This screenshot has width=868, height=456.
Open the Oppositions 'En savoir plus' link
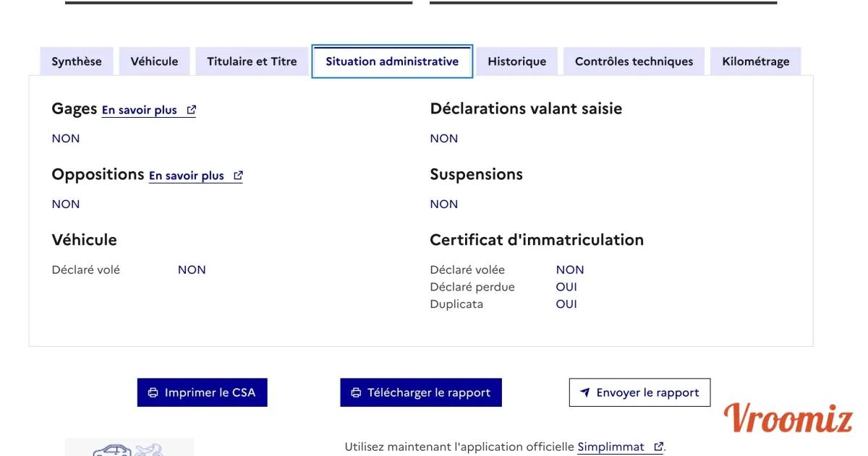(187, 176)
